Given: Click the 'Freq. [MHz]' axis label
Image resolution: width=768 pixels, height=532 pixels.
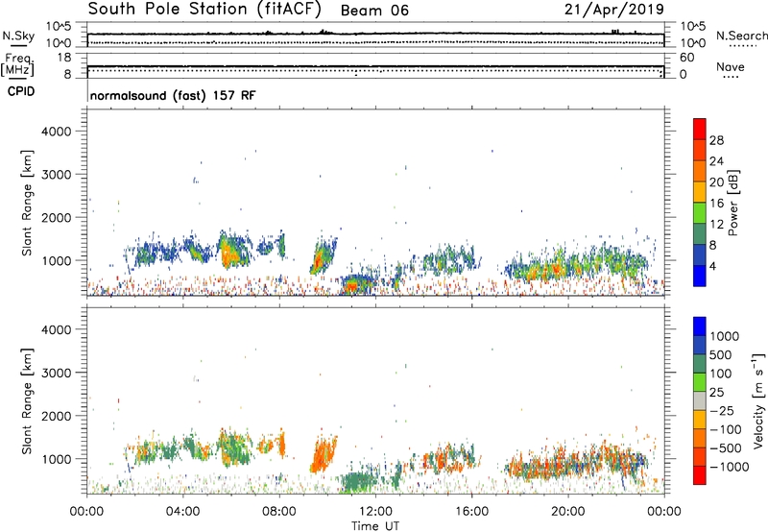Looking at the screenshot, I should [17, 65].
